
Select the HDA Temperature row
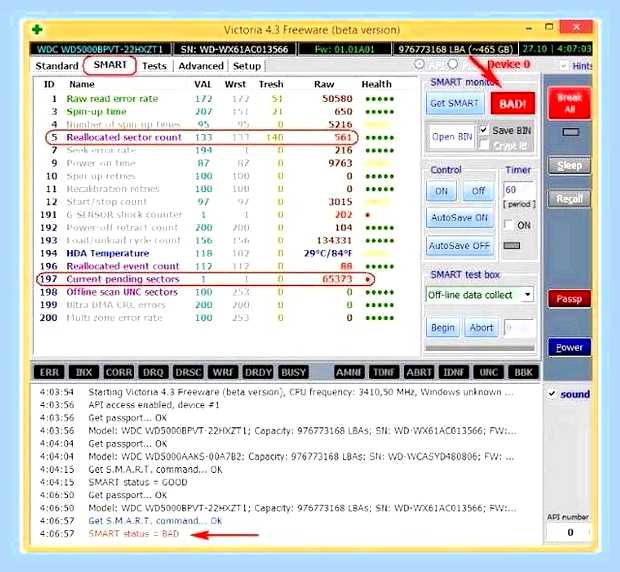pyautogui.click(x=217, y=253)
